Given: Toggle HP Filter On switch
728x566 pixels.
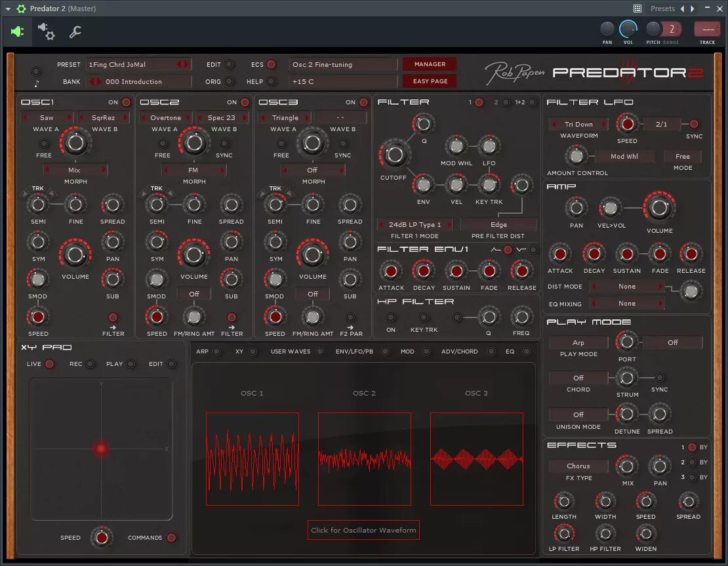Looking at the screenshot, I should (x=391, y=317).
